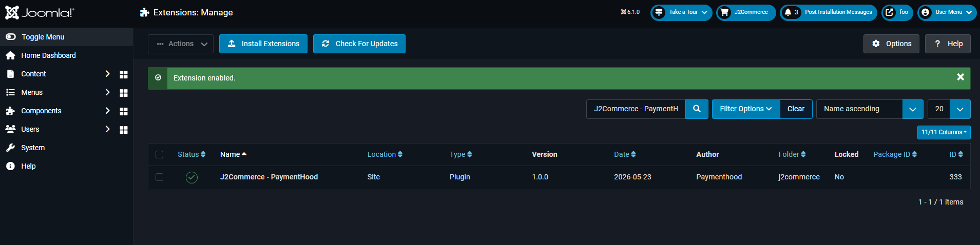This screenshot has width=980, height=245.
Task: Open the 11/11 Columns selector
Action: pyautogui.click(x=944, y=132)
